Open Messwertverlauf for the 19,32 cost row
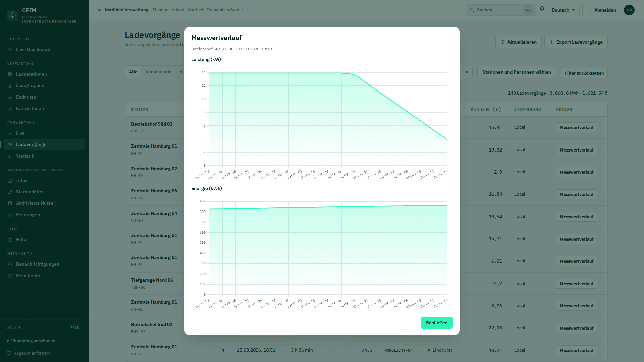The image size is (644, 362). coord(577,150)
